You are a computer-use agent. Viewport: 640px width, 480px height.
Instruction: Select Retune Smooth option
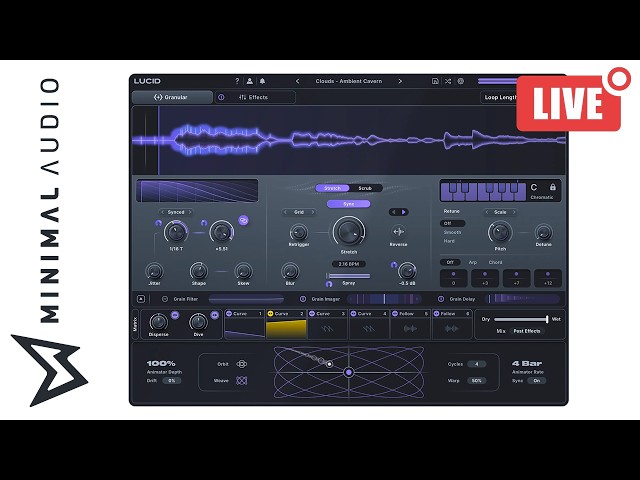pos(452,232)
